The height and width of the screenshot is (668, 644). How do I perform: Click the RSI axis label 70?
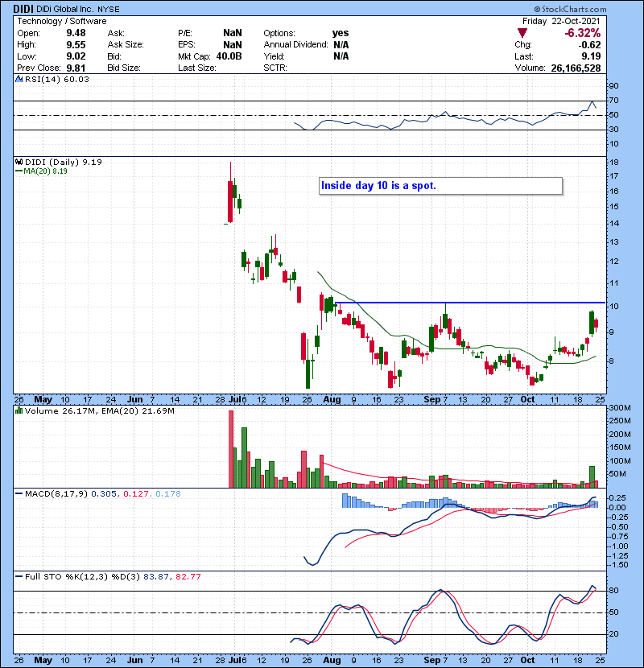click(x=613, y=101)
